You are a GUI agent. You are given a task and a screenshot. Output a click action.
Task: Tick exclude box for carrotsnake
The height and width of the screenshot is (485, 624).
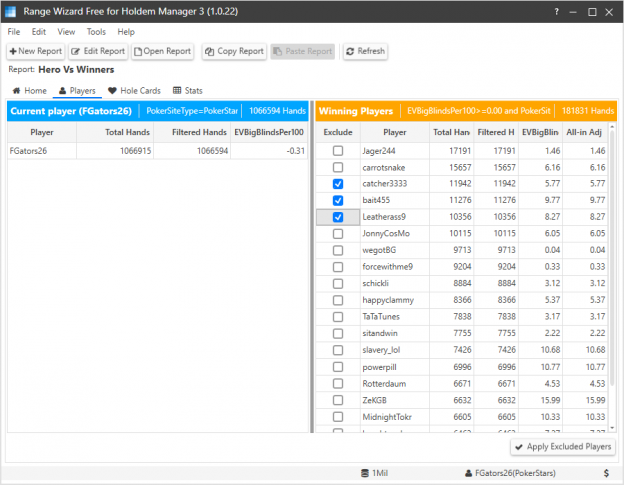coord(338,168)
